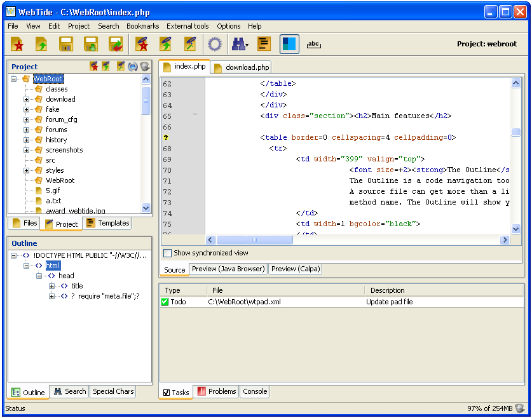Click the editor's scroll-right arrow
Image resolution: width=532 pixels, height=418 pixels.
pos(505,240)
